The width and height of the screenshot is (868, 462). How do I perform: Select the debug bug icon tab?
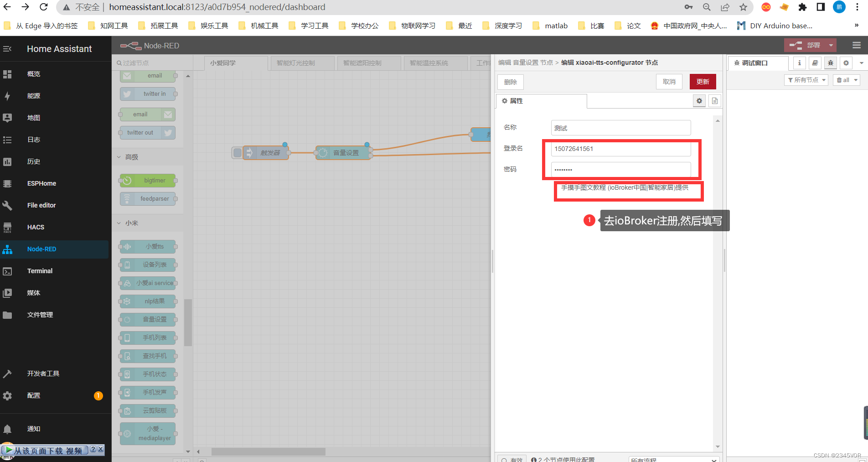[x=830, y=63]
